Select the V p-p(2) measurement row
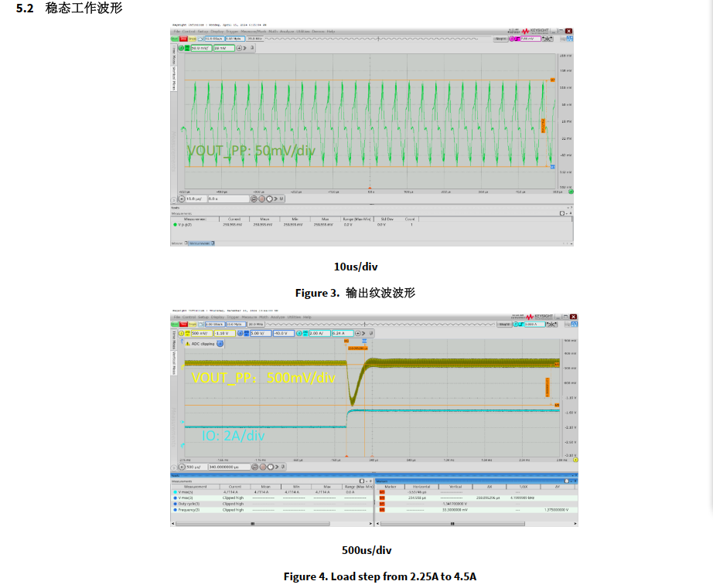This screenshot has width=713, height=588. (x=371, y=225)
